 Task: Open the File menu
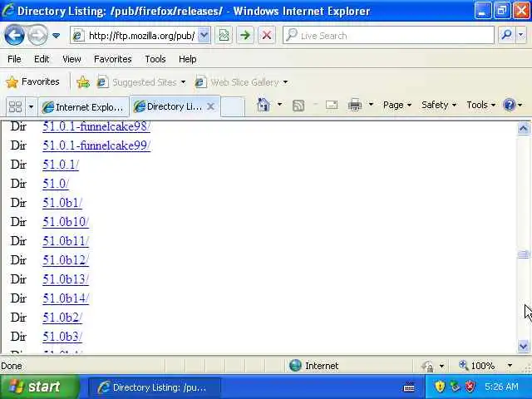coord(14,59)
